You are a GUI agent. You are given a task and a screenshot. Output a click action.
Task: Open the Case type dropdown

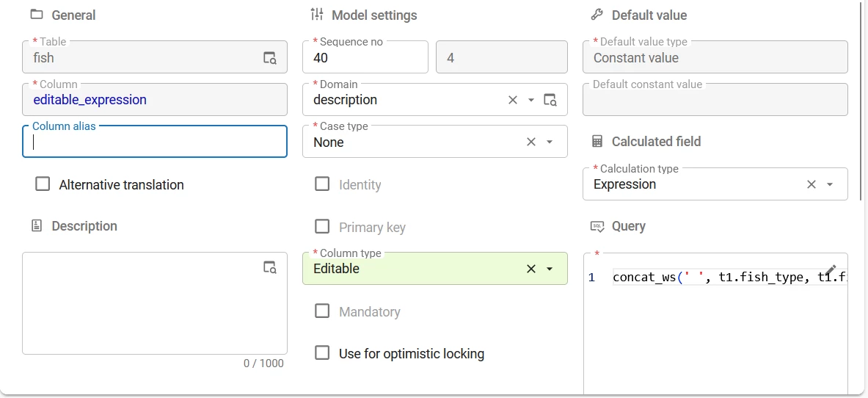(550, 142)
